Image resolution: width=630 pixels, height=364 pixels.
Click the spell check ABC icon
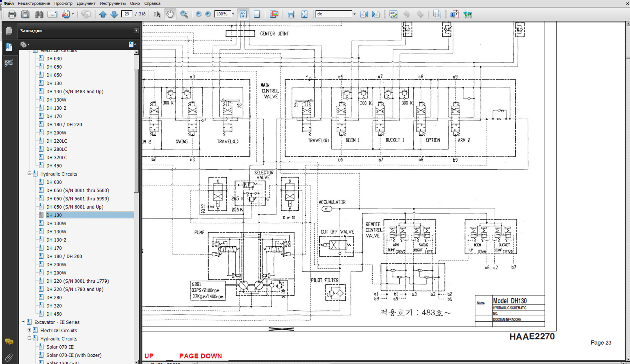393,14
